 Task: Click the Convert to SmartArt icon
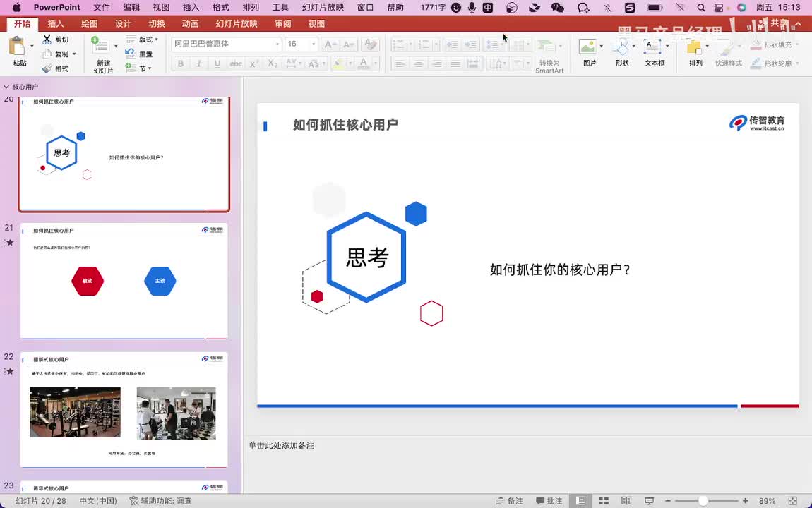click(545, 47)
